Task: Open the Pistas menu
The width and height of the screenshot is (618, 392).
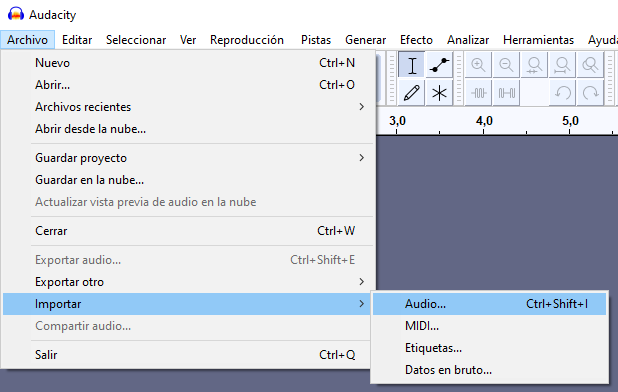Action: pyautogui.click(x=316, y=40)
